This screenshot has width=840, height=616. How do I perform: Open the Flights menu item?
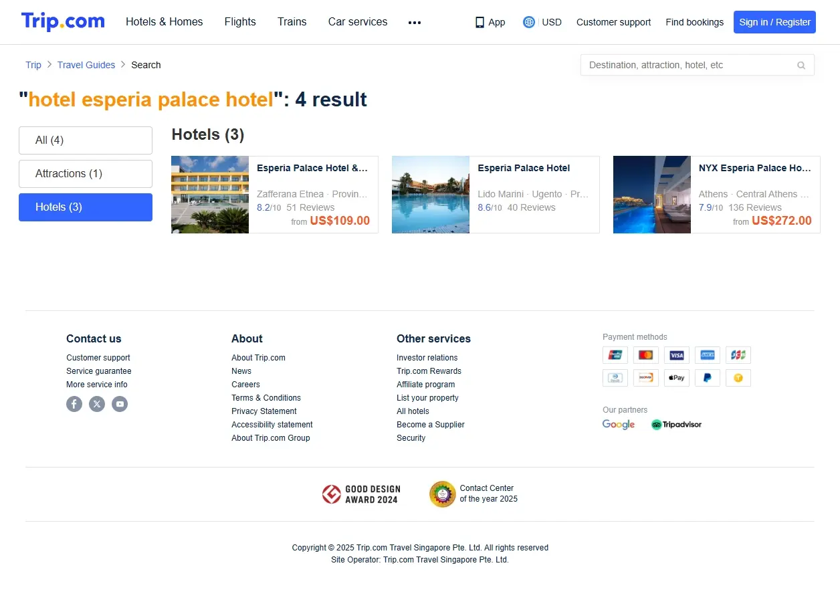240,22
